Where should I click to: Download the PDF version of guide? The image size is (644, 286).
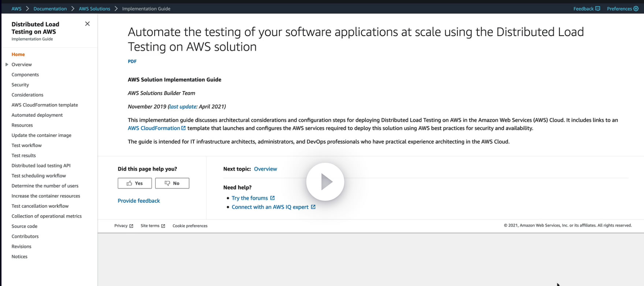pyautogui.click(x=132, y=61)
